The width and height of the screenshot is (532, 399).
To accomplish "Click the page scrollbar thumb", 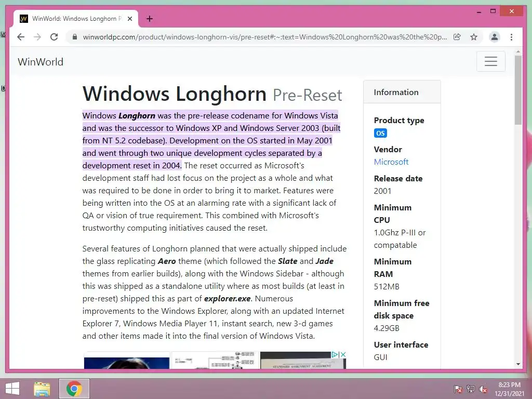I will [518, 90].
